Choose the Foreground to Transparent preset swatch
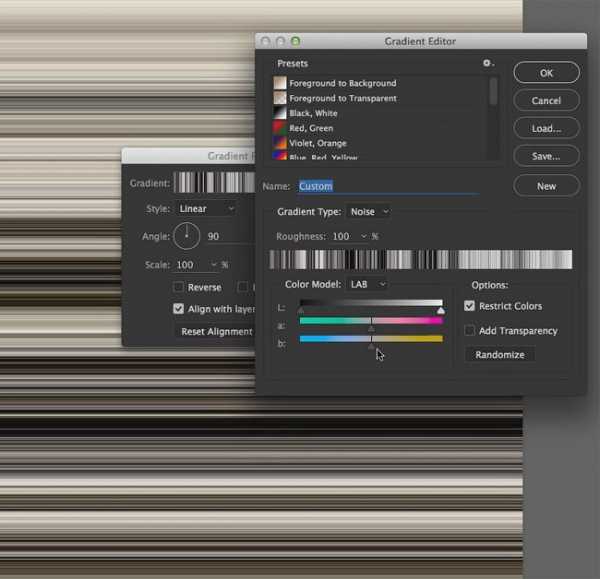This screenshot has height=579, width=600. pyautogui.click(x=280, y=98)
